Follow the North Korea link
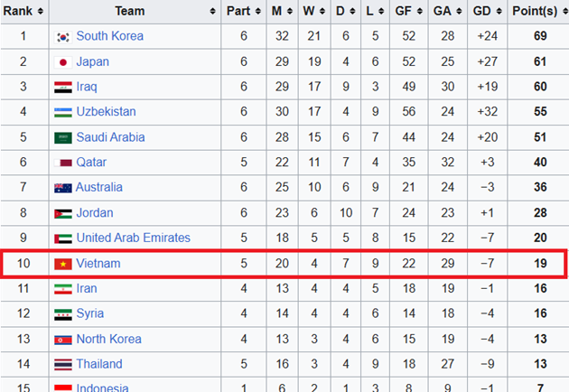The height and width of the screenshot is (392, 569). (108, 339)
